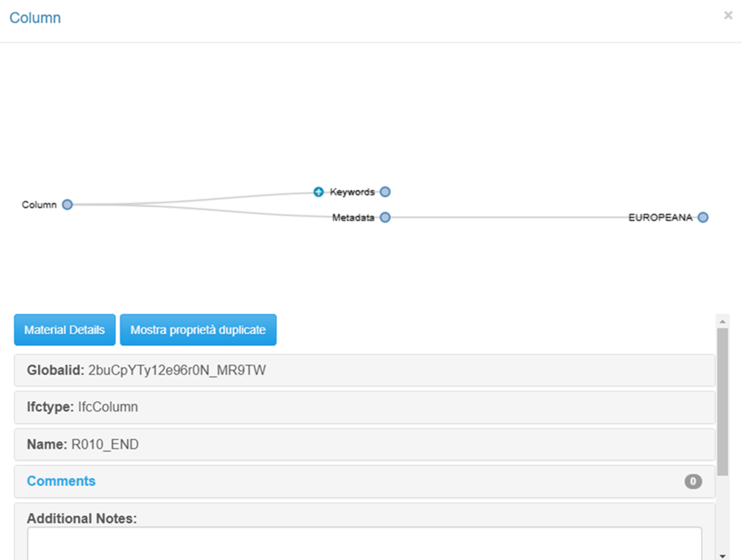Select the Metadata label in tree

pos(353,217)
